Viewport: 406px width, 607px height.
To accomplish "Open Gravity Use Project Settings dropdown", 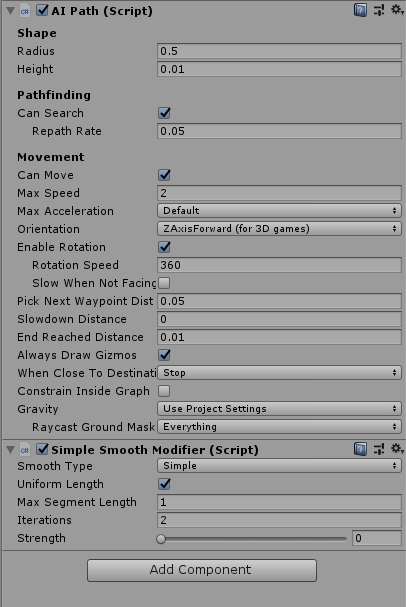I will pos(279,409).
